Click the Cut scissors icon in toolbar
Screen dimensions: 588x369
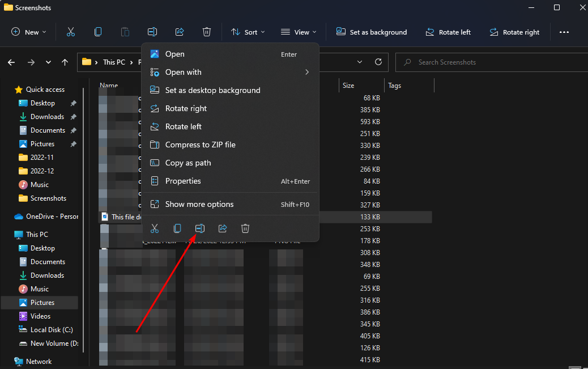71,32
